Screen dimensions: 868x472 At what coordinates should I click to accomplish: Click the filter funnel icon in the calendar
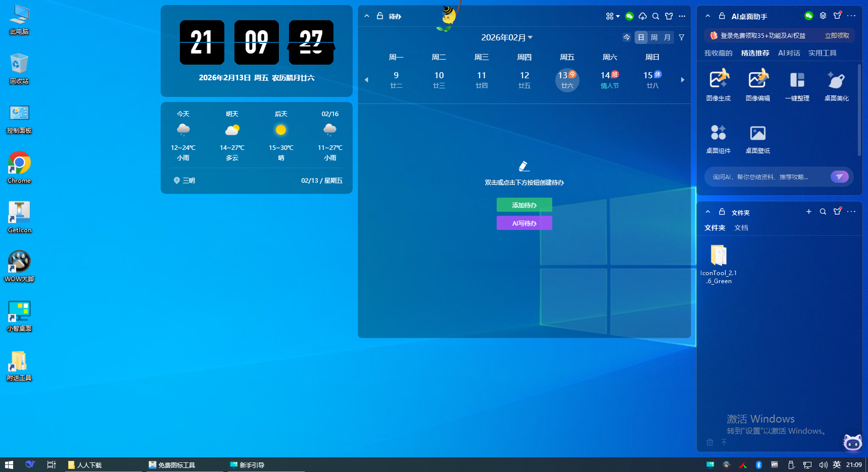(682, 37)
